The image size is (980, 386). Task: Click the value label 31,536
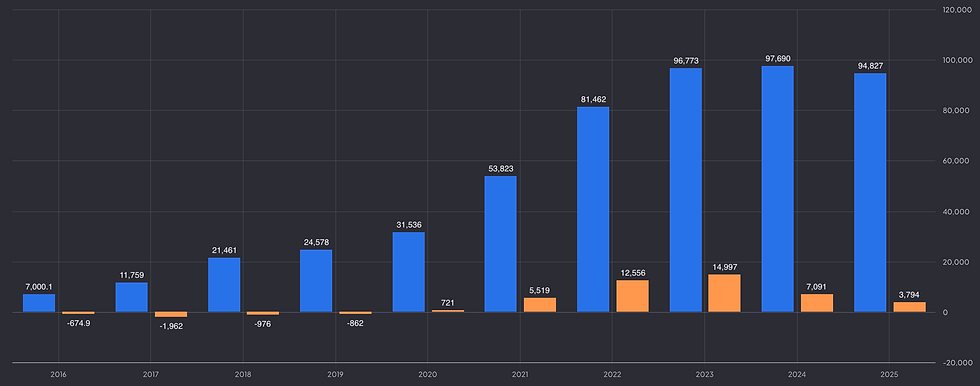409,225
